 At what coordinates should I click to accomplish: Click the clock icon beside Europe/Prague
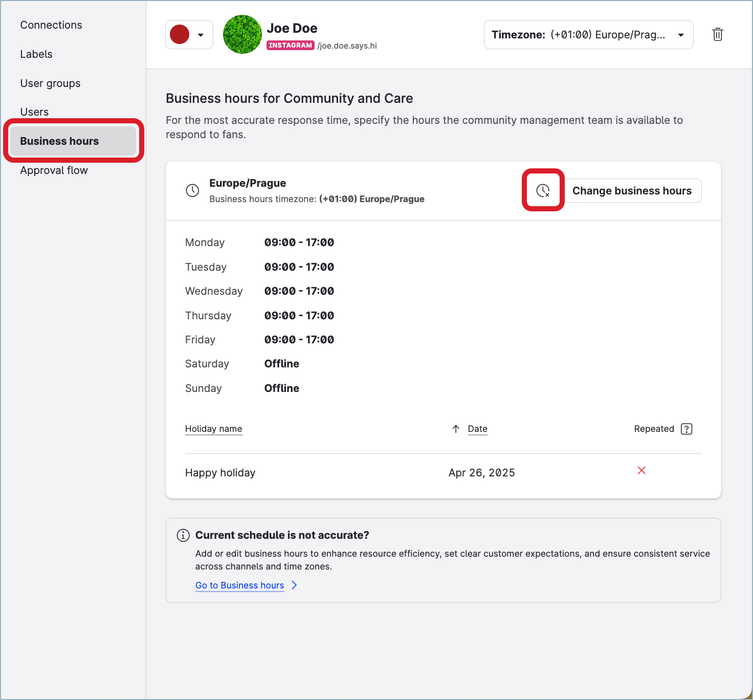pyautogui.click(x=192, y=191)
